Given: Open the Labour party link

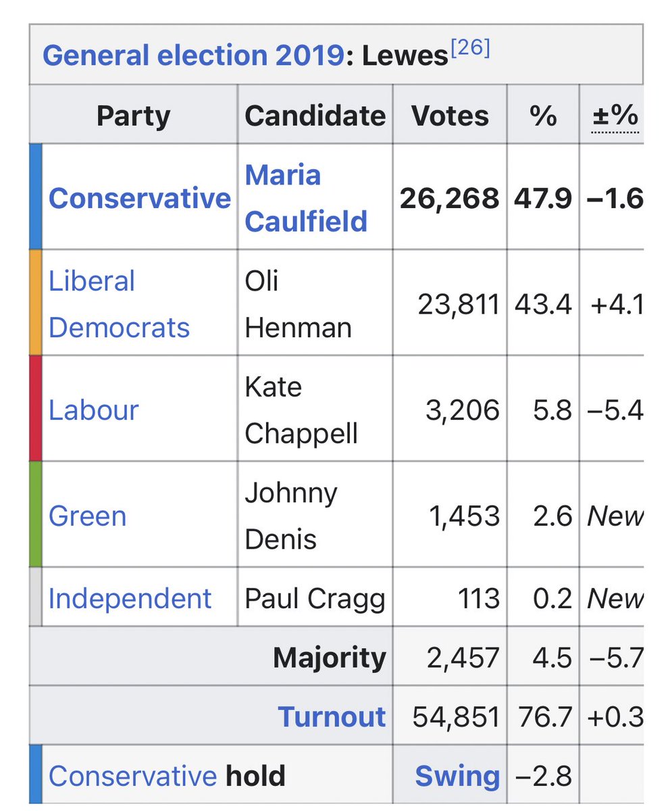Looking at the screenshot, I should point(93,410).
